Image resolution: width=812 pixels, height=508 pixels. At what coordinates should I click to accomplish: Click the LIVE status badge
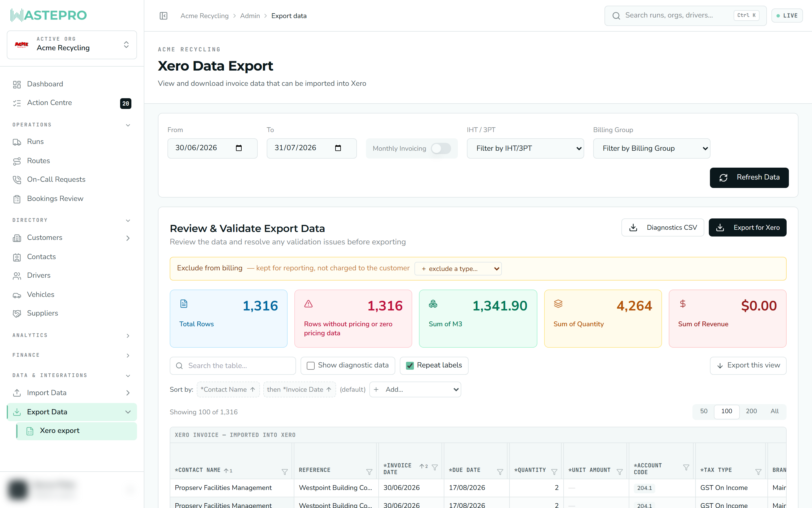click(x=787, y=16)
